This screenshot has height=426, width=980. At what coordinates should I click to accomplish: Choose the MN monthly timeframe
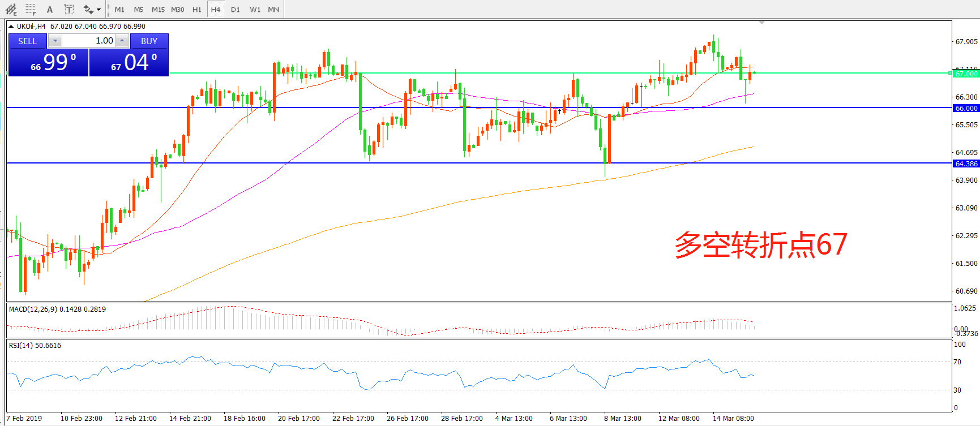click(x=273, y=9)
